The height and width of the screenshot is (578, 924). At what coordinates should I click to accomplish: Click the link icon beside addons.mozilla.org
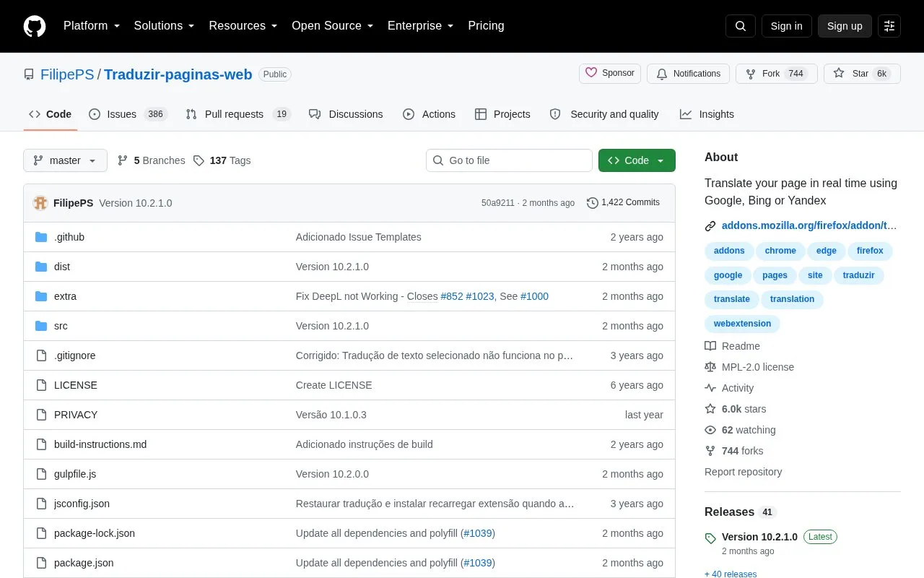(x=710, y=225)
